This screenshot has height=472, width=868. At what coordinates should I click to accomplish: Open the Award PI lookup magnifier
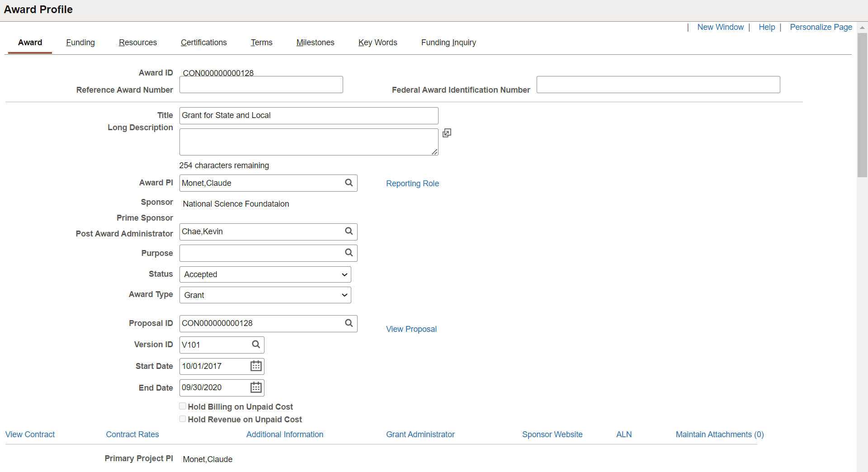coord(349,183)
